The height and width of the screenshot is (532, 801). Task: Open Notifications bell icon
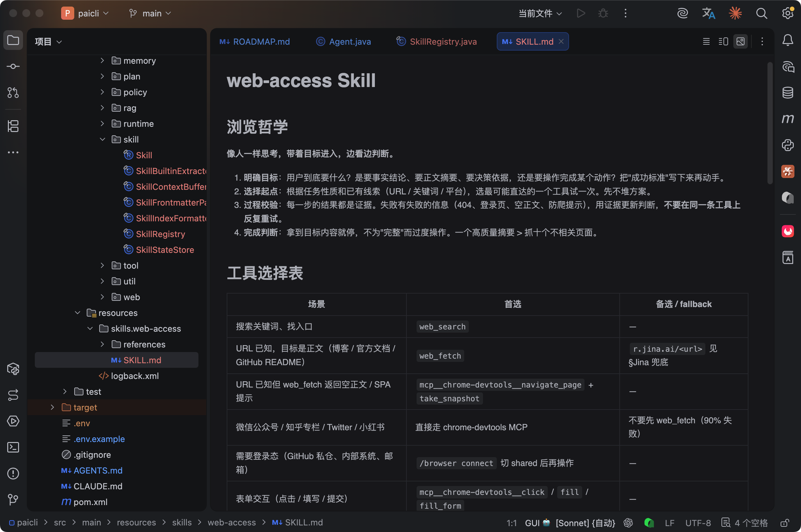pos(788,40)
